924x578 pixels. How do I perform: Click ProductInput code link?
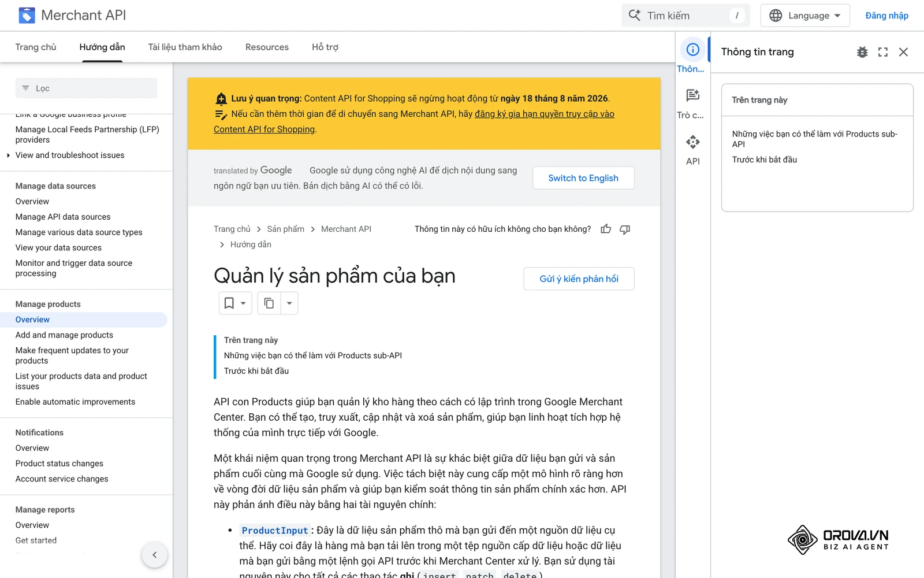point(275,530)
